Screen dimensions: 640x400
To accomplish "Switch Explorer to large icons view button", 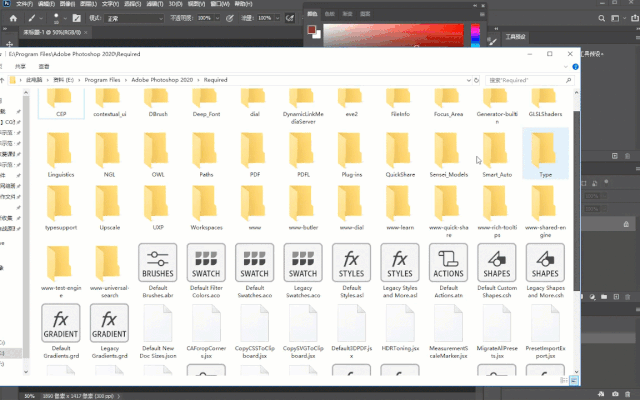I will 574,380.
